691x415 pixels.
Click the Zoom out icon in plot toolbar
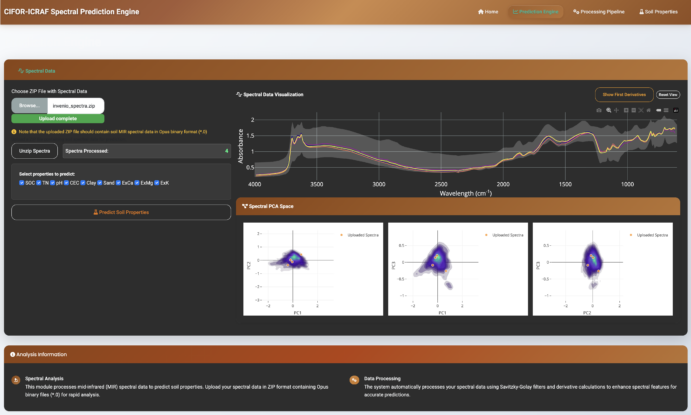tap(634, 110)
